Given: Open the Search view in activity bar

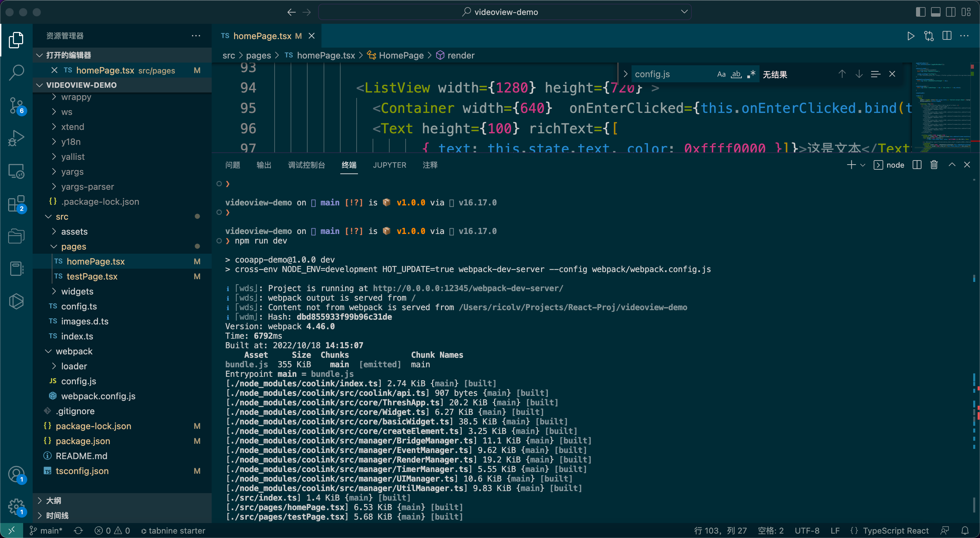Looking at the screenshot, I should (x=16, y=72).
